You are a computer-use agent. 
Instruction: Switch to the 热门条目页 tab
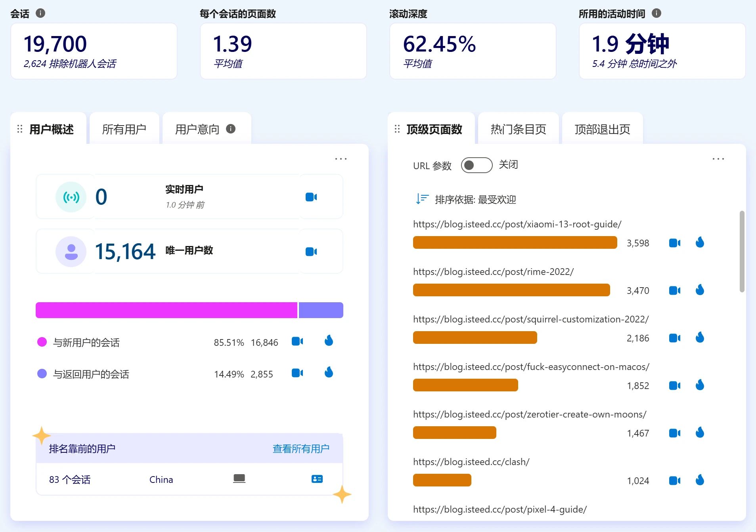(x=518, y=129)
